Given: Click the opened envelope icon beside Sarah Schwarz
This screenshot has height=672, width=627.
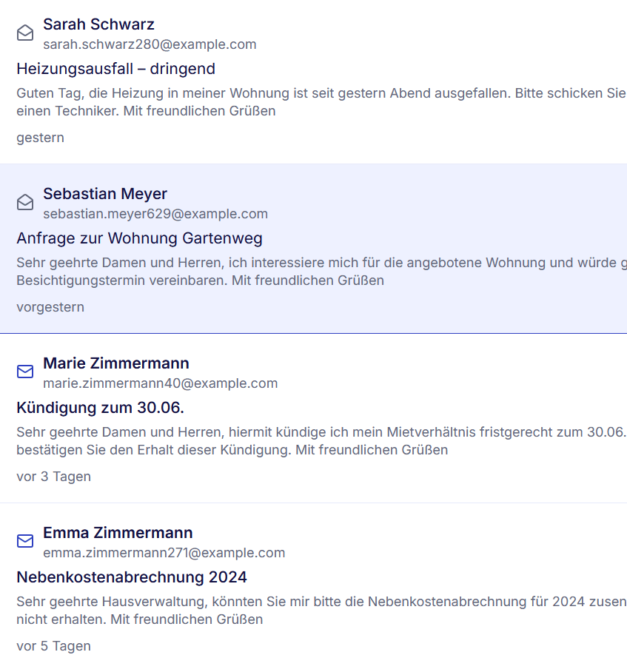Looking at the screenshot, I should (25, 33).
